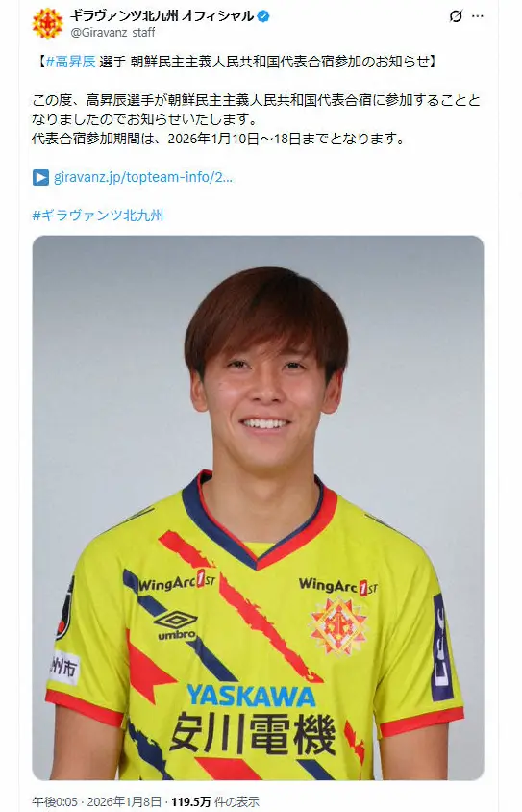Click the 安川電機 text on the jersey
This screenshot has height=812, width=522.
pos(253,733)
